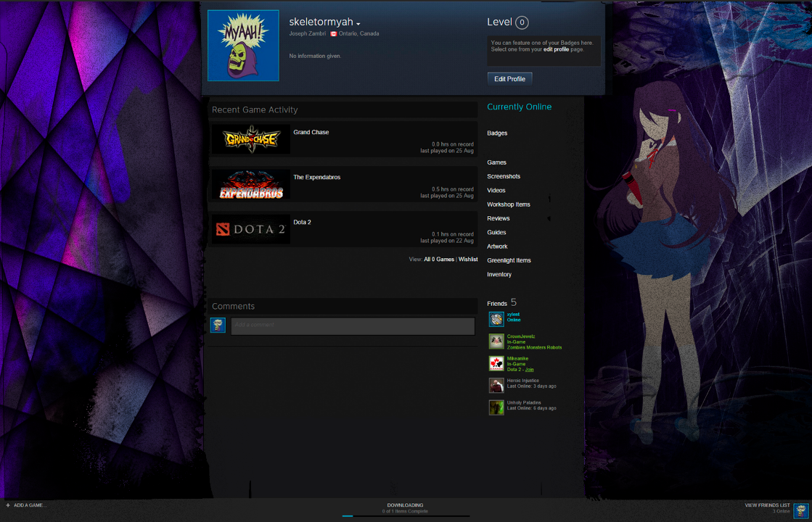Open the Greenlight Items section
Viewport: 812px width, 522px height.
(509, 260)
